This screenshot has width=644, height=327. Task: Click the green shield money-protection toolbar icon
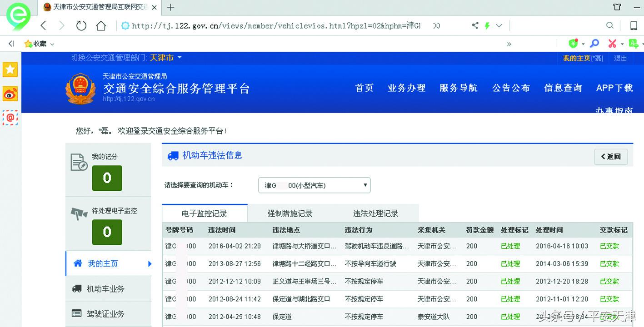tap(573, 43)
